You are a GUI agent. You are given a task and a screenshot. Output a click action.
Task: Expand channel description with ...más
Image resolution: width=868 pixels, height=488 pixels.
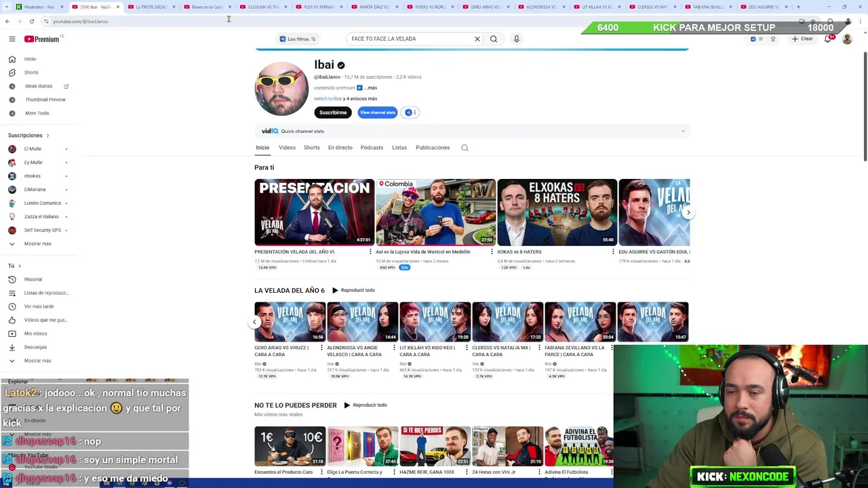point(370,87)
